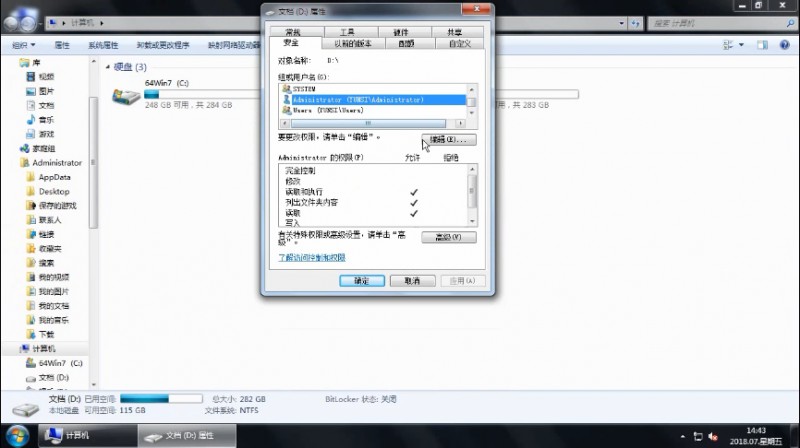Click the D: drive usage bar in details pane
Viewport: 800px width, 448px height.
(161, 399)
